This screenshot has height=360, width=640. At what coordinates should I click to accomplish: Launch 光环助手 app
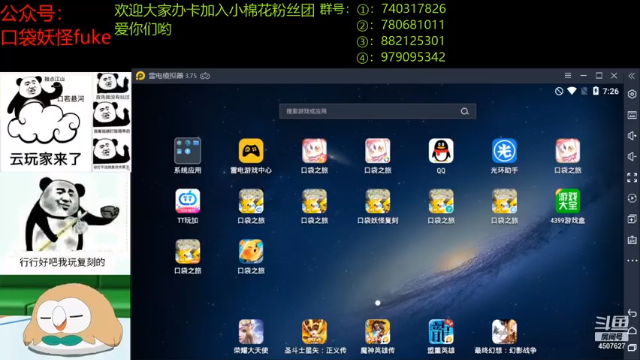[504, 151]
